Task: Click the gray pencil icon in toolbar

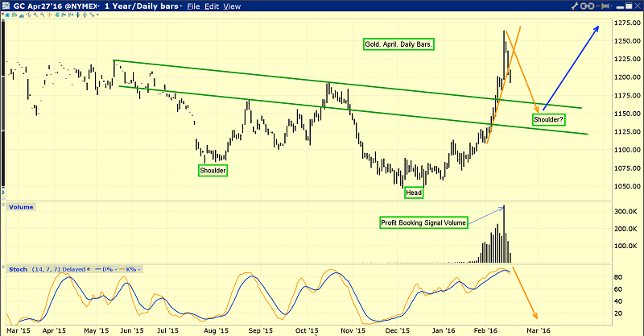Action: click(x=92, y=15)
